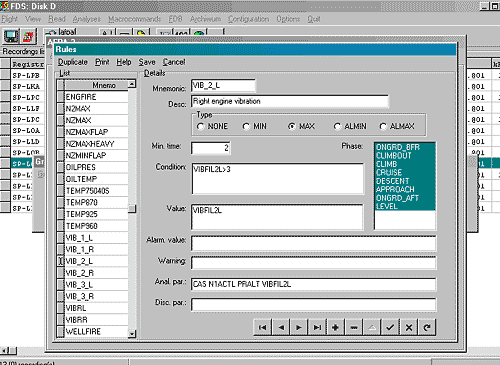
Task: Click the Value text box
Action: pos(277,217)
